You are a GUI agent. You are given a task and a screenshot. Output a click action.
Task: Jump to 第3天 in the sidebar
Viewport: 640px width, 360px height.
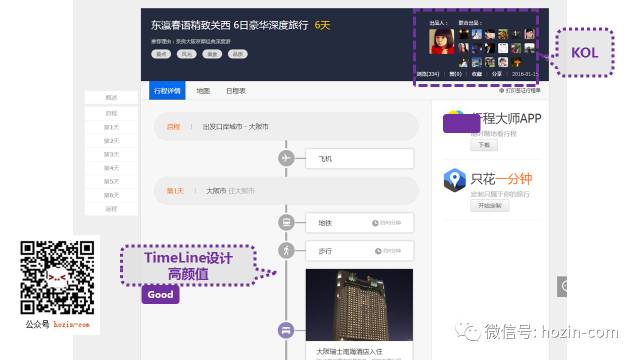[111, 154]
